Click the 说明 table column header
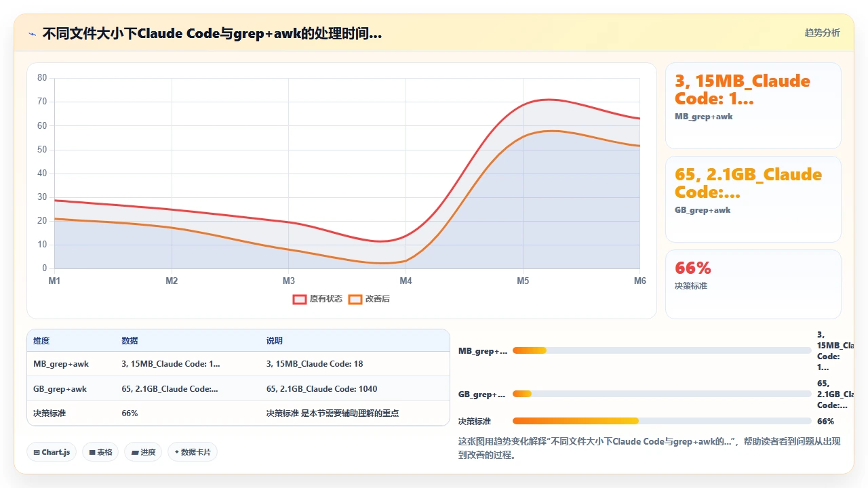 tap(275, 341)
